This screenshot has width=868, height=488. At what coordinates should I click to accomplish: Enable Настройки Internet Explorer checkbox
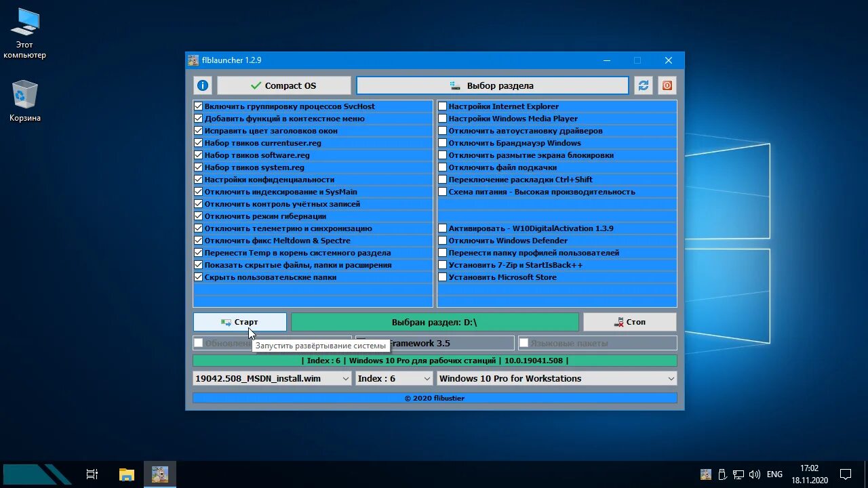tap(443, 106)
